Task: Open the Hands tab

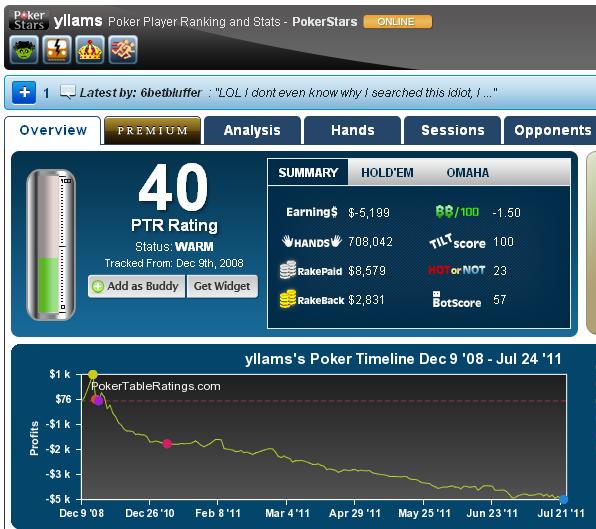Action: click(352, 130)
